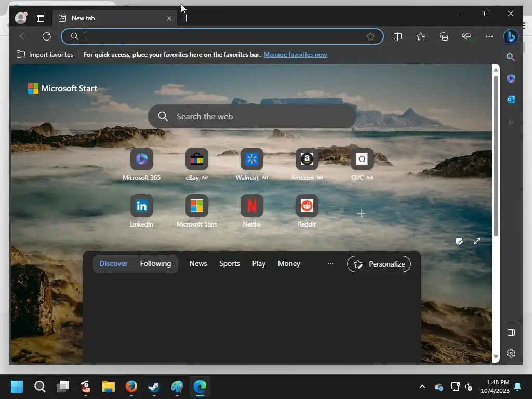Select the Discover feed tab

(x=113, y=263)
